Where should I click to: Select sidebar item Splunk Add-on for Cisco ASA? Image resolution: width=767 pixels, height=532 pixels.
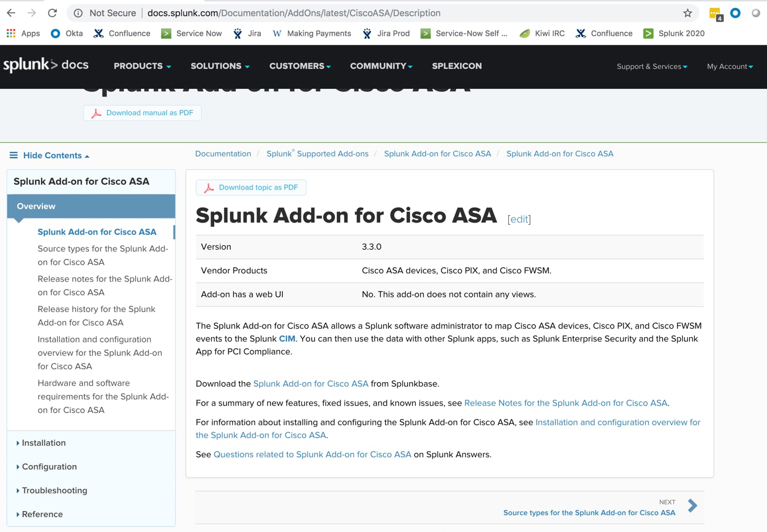(97, 232)
